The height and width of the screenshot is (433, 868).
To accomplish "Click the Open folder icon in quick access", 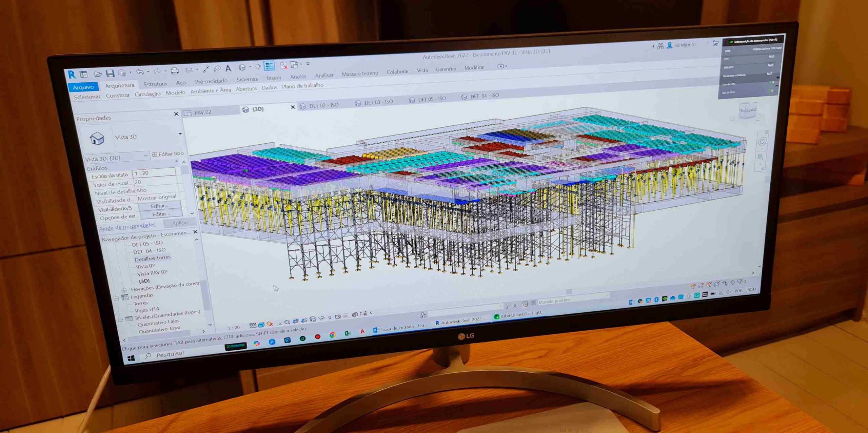I will (98, 74).
